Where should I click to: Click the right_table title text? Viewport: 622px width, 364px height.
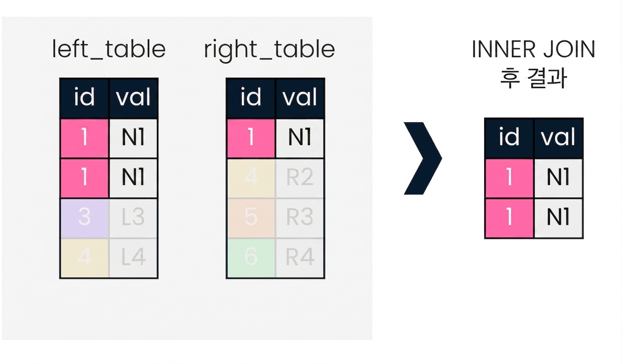tap(269, 50)
